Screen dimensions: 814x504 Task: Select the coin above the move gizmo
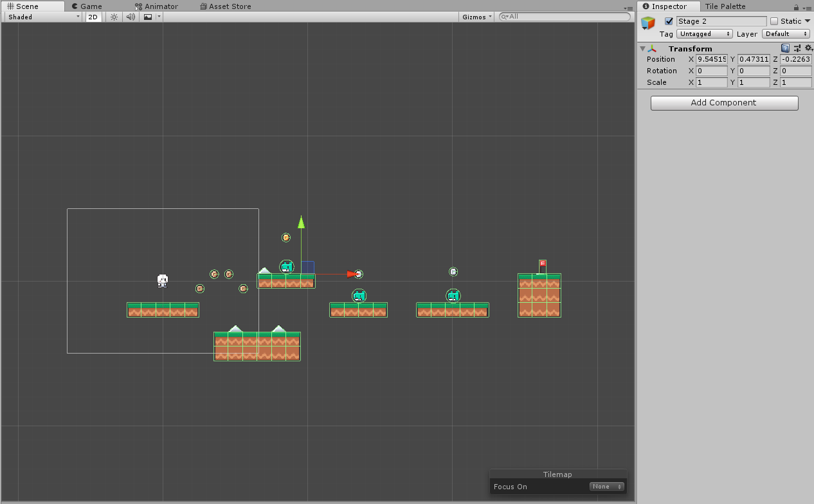coord(286,238)
